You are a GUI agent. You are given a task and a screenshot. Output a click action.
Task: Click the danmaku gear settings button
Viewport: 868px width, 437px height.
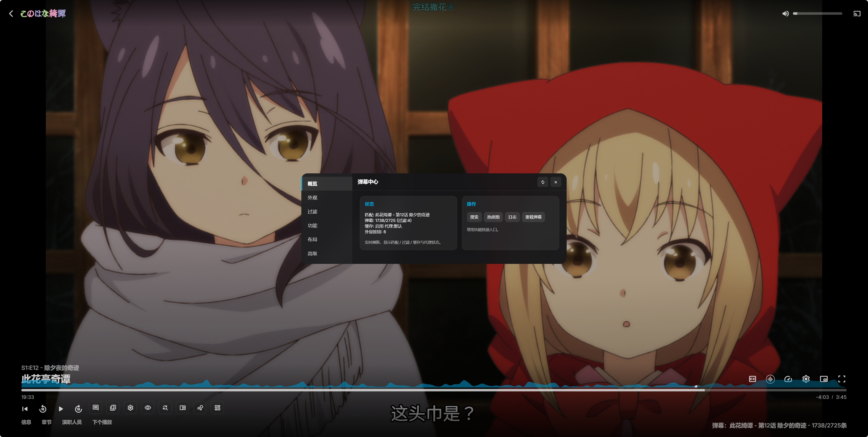(x=130, y=408)
